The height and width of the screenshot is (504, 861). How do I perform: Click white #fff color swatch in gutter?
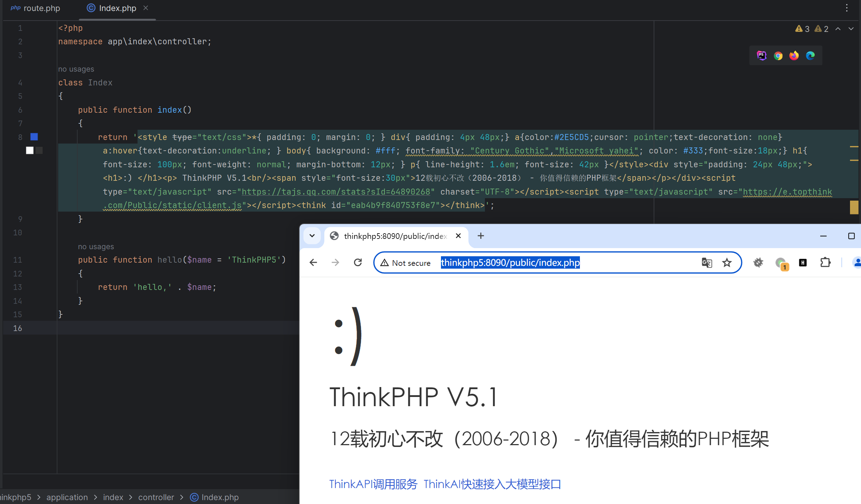pyautogui.click(x=30, y=151)
